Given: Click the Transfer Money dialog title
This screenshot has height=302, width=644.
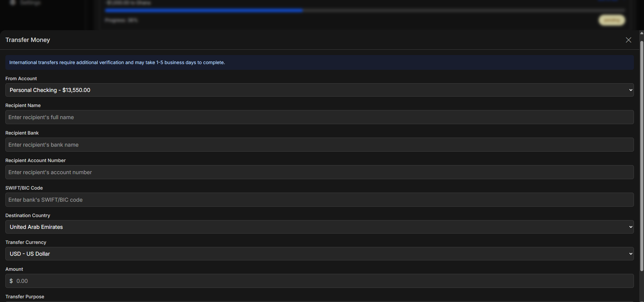Looking at the screenshot, I should [x=28, y=40].
